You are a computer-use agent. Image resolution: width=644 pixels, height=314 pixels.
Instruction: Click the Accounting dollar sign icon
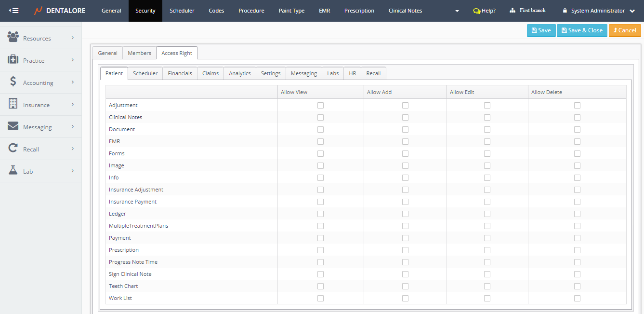[x=13, y=82]
